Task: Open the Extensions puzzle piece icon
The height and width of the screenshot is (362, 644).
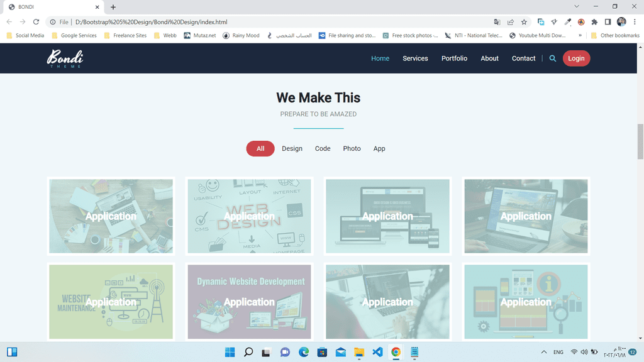Action: click(x=594, y=22)
